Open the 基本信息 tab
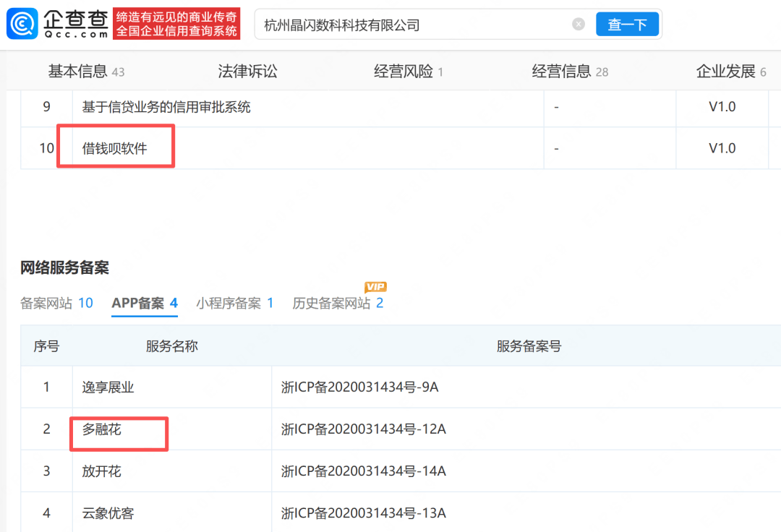The height and width of the screenshot is (532, 781). point(86,72)
